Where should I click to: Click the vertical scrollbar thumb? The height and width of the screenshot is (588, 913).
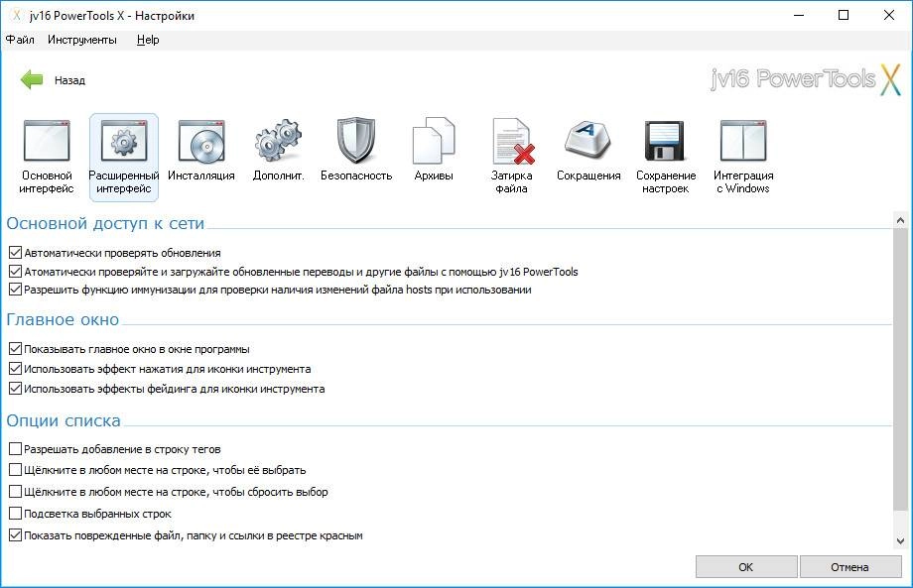900,369
